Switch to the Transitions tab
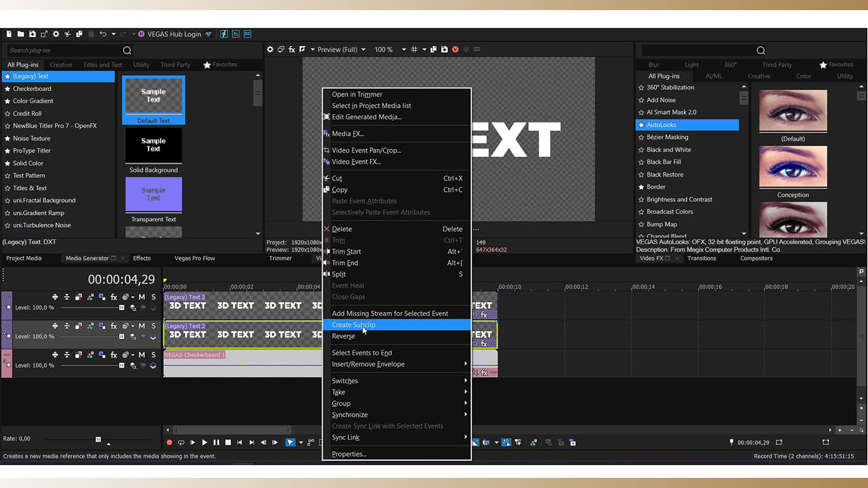Screen dimensions: 868x488 pos(702,258)
